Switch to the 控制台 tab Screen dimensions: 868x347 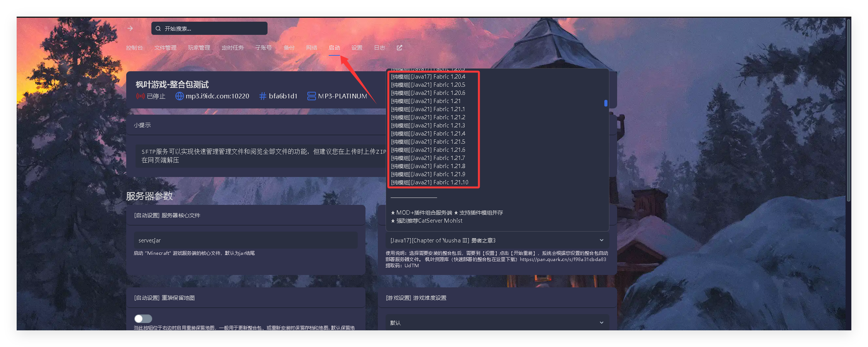134,48
